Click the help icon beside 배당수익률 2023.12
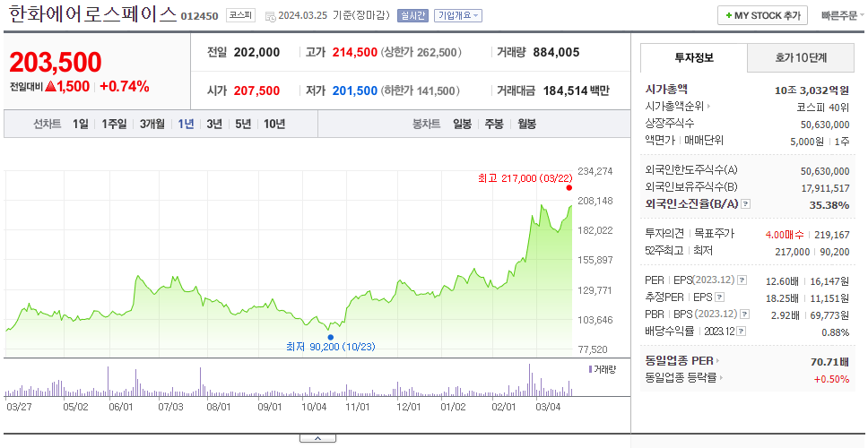This screenshot has height=448, width=868. pyautogui.click(x=742, y=332)
